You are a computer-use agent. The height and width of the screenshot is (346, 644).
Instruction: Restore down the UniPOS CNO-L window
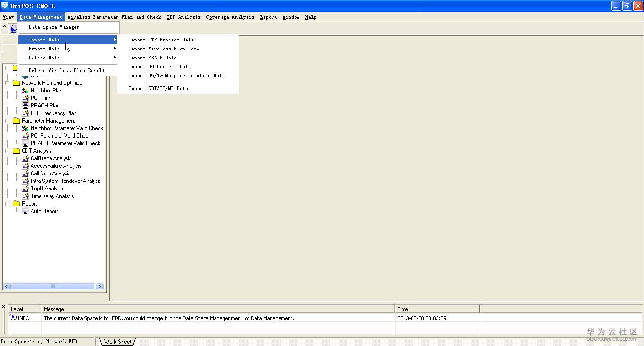(627, 6)
